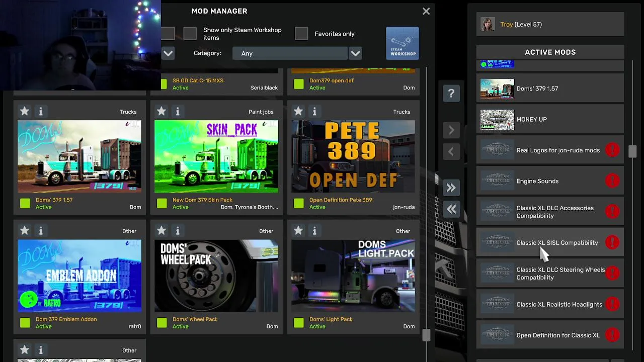
Task: Show info for New Dom 379 Skin Pack
Action: pyautogui.click(x=178, y=111)
